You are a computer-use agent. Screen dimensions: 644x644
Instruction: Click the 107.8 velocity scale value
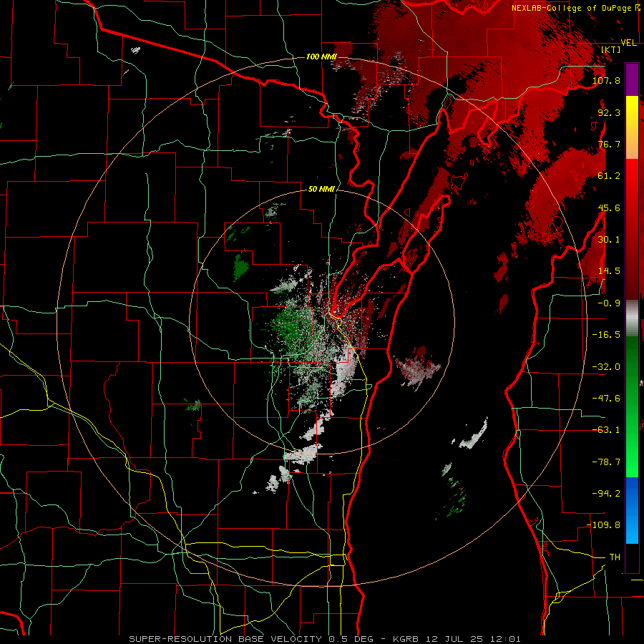[x=606, y=80]
